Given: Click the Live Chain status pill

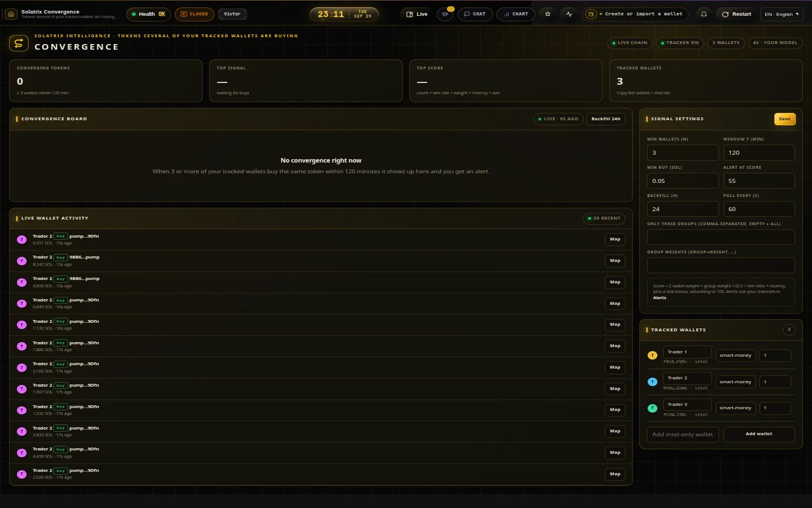Looking at the screenshot, I should [630, 43].
